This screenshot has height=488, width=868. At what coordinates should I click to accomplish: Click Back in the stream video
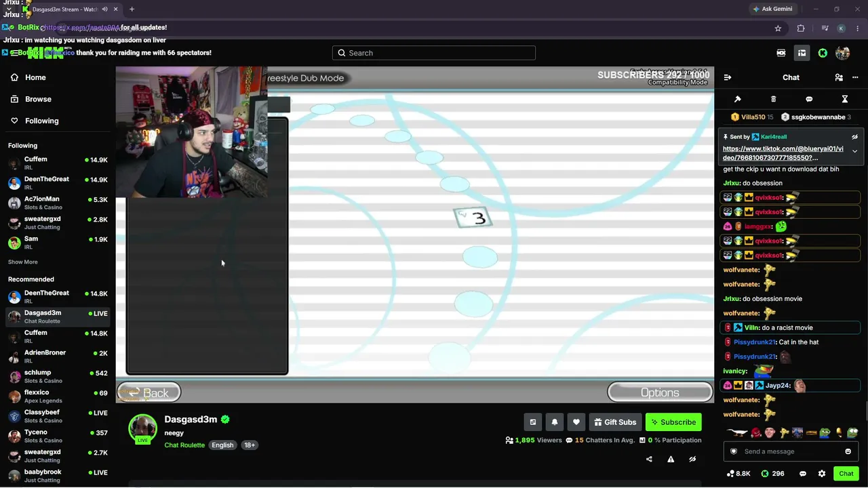pyautogui.click(x=149, y=392)
